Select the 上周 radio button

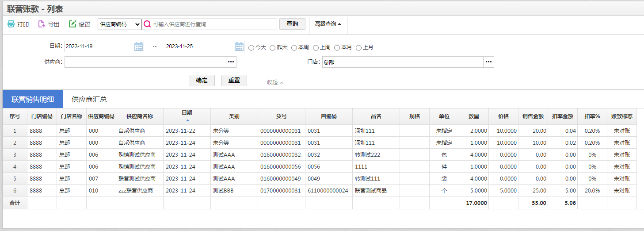point(316,47)
